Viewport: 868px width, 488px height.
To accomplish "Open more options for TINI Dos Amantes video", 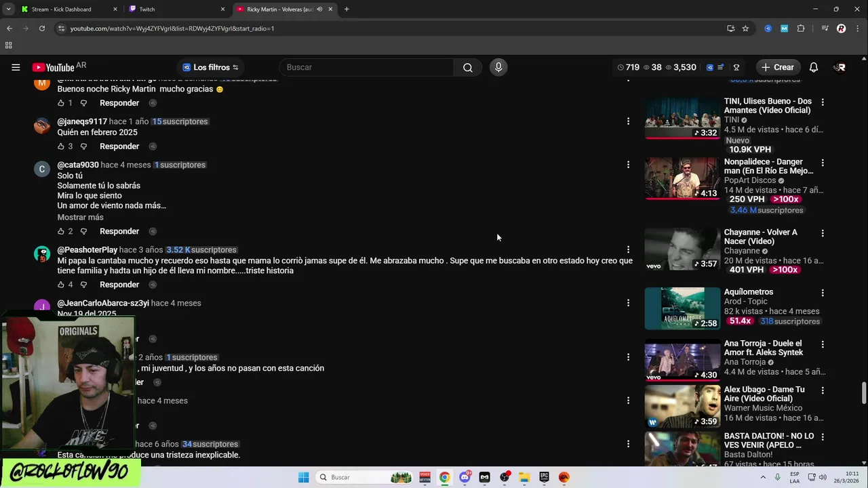I will [823, 102].
